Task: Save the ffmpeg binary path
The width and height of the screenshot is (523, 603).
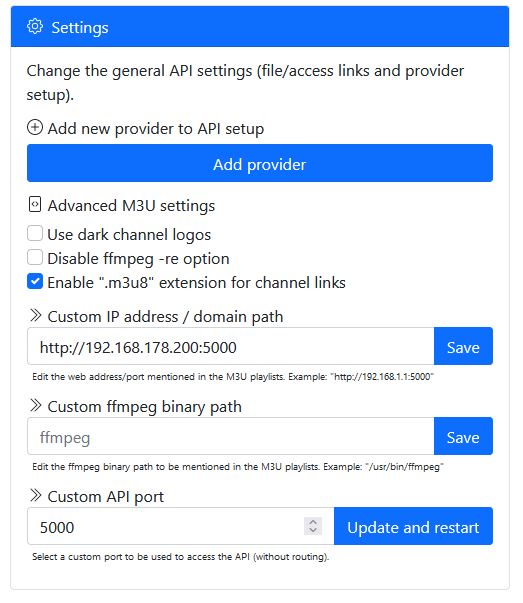Action: click(463, 436)
